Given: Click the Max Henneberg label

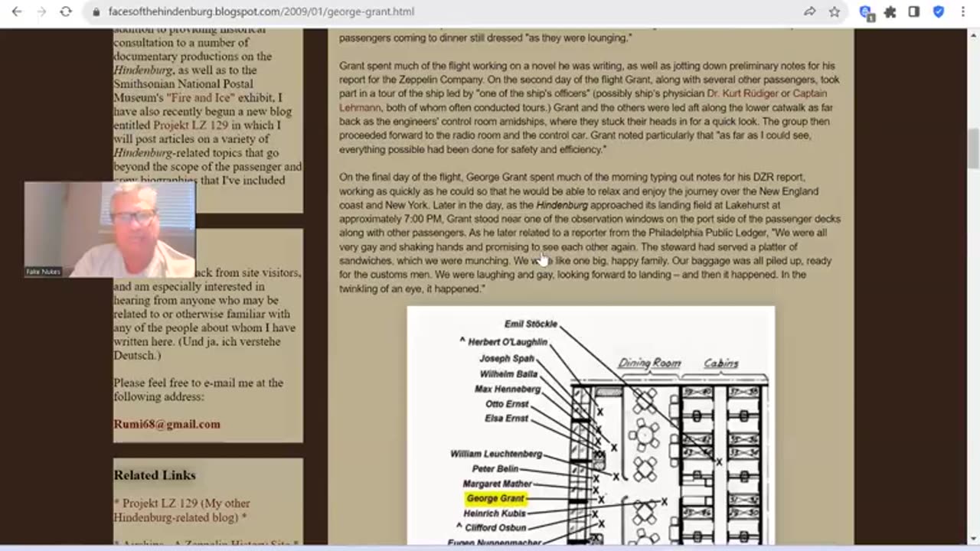Looking at the screenshot, I should click(x=508, y=389).
